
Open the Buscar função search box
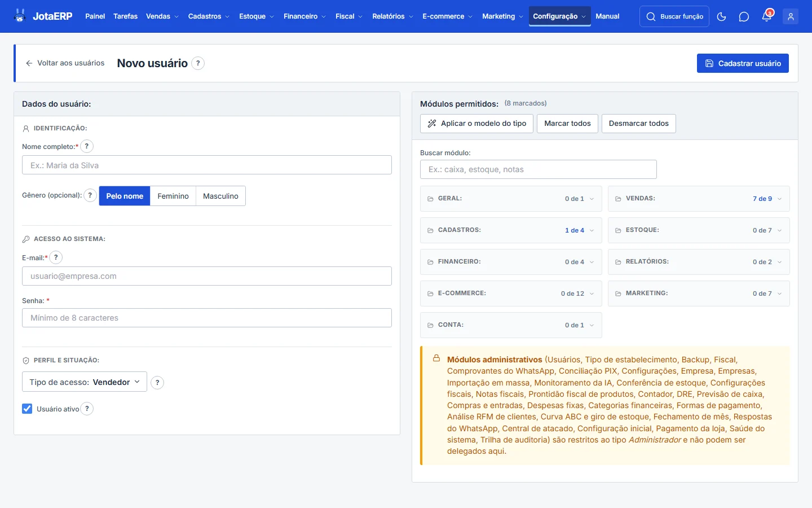point(674,16)
